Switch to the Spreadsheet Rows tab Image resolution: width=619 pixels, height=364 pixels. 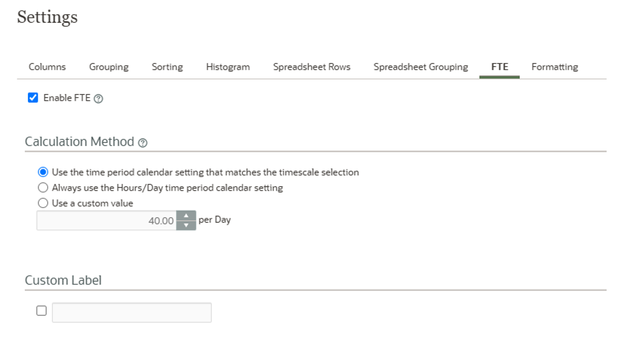point(312,67)
